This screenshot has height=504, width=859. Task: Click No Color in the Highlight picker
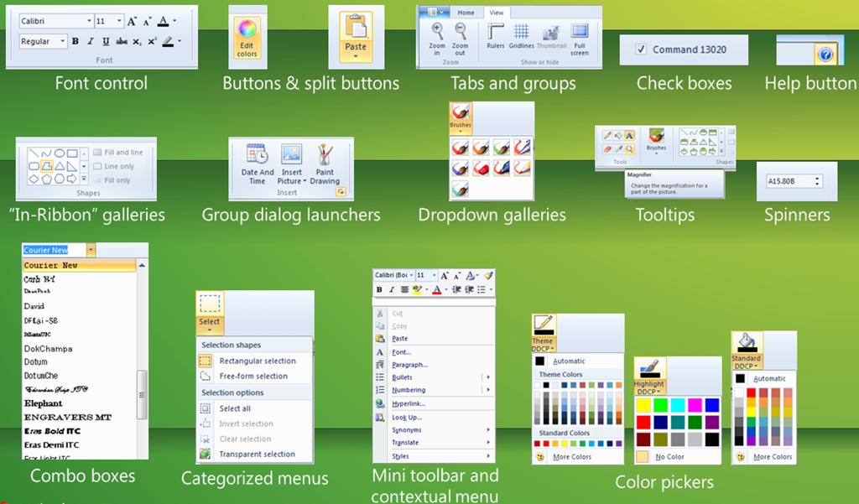(x=669, y=457)
